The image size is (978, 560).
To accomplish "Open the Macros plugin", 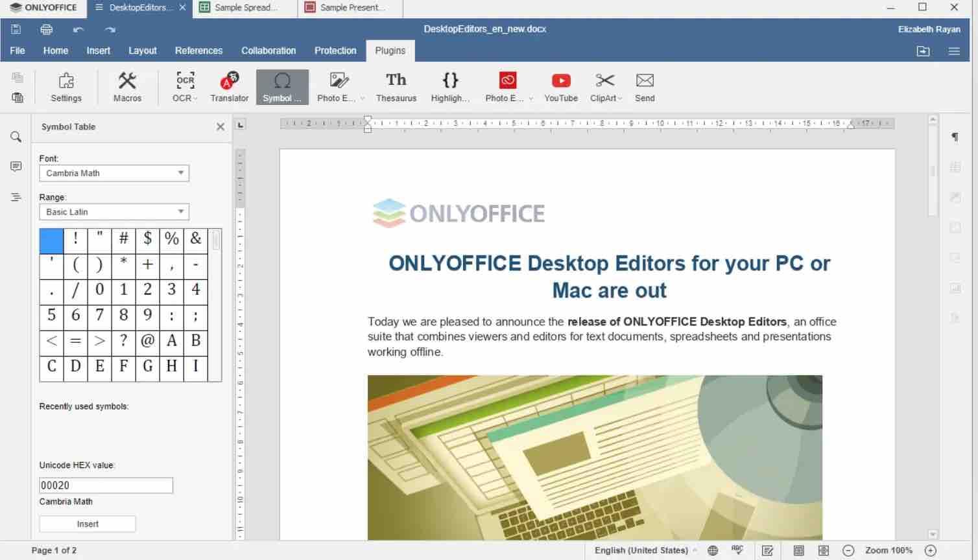I will pyautogui.click(x=127, y=87).
